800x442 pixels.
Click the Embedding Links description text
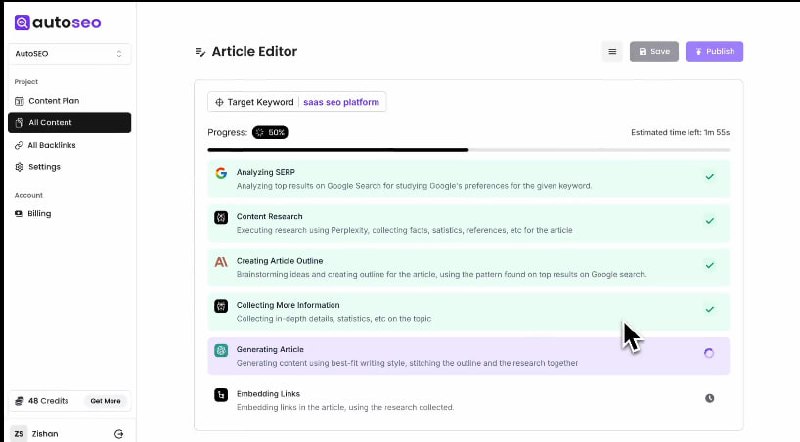click(345, 407)
